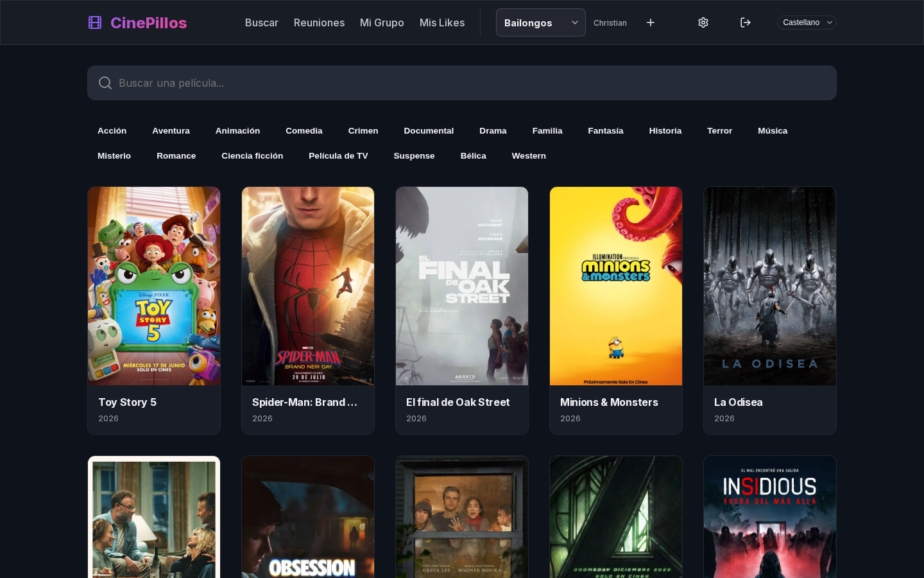Screen dimensions: 924x578
Task: Click the Minions & Monsters title text
Action: click(609, 402)
